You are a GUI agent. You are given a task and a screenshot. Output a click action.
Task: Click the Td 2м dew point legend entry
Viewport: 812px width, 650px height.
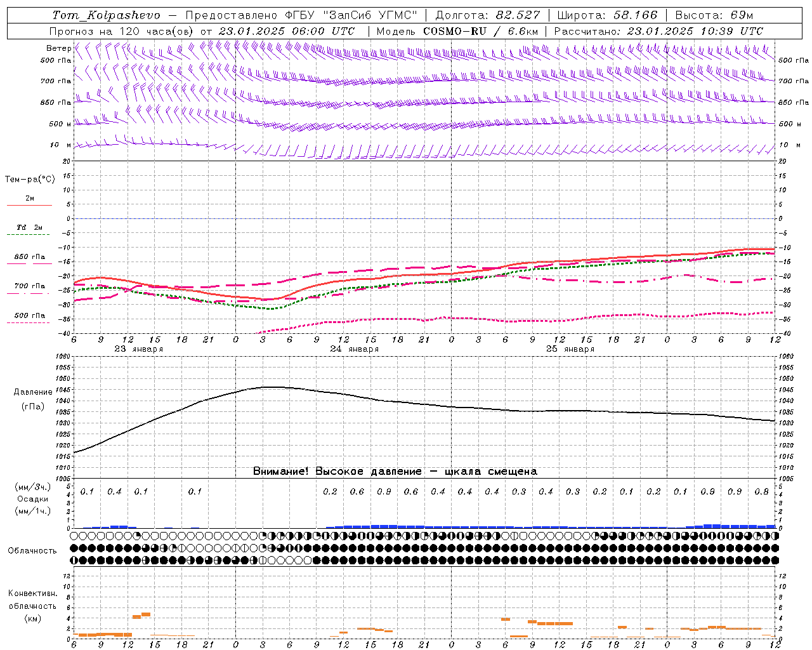(29, 227)
